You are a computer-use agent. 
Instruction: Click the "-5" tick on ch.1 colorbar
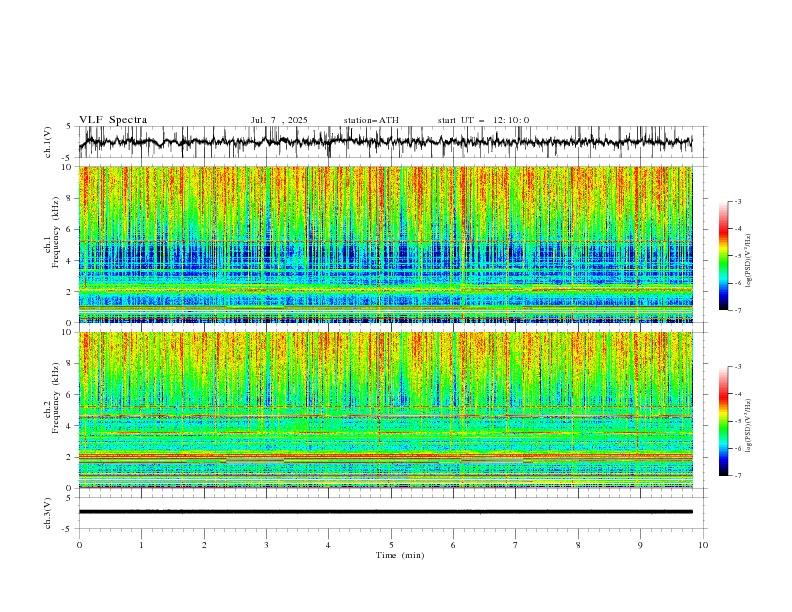[x=737, y=256]
